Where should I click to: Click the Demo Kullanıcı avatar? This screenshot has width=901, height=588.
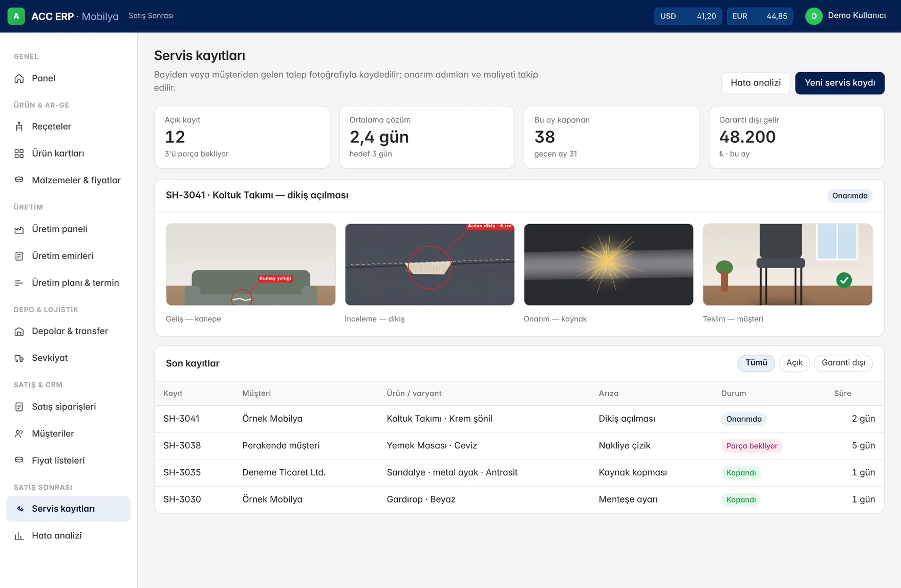813,16
